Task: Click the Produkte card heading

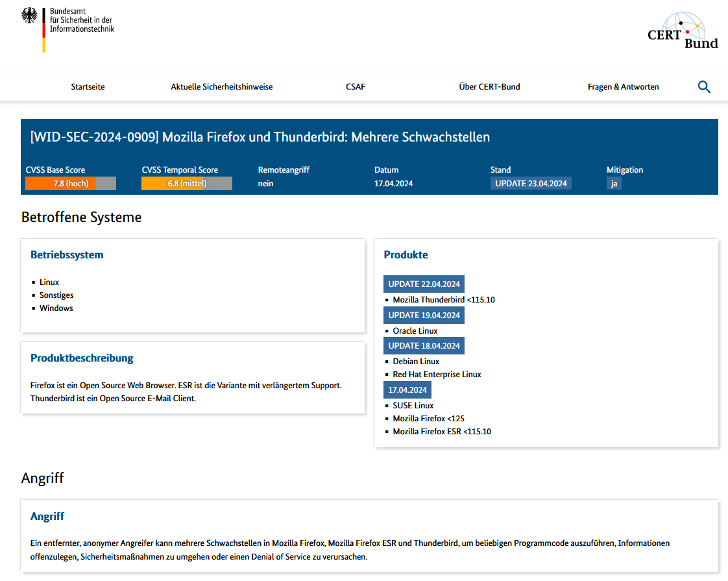Action: pos(406,255)
